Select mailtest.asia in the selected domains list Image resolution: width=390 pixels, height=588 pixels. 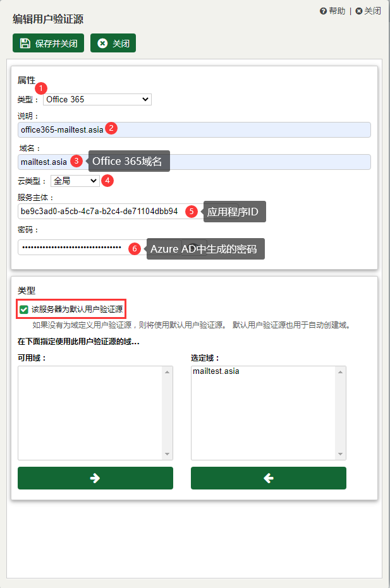(x=216, y=371)
